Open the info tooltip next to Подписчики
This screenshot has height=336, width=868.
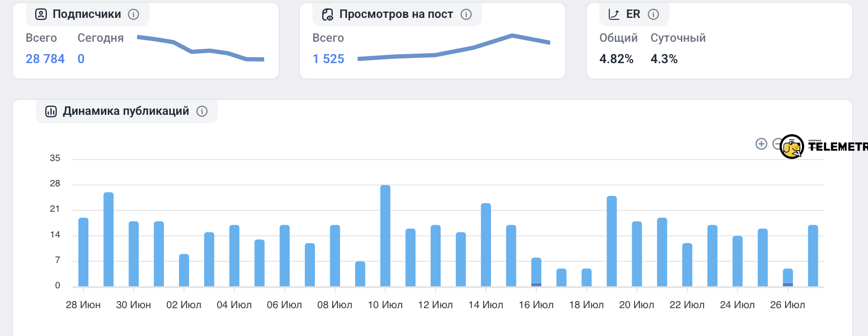(x=134, y=14)
